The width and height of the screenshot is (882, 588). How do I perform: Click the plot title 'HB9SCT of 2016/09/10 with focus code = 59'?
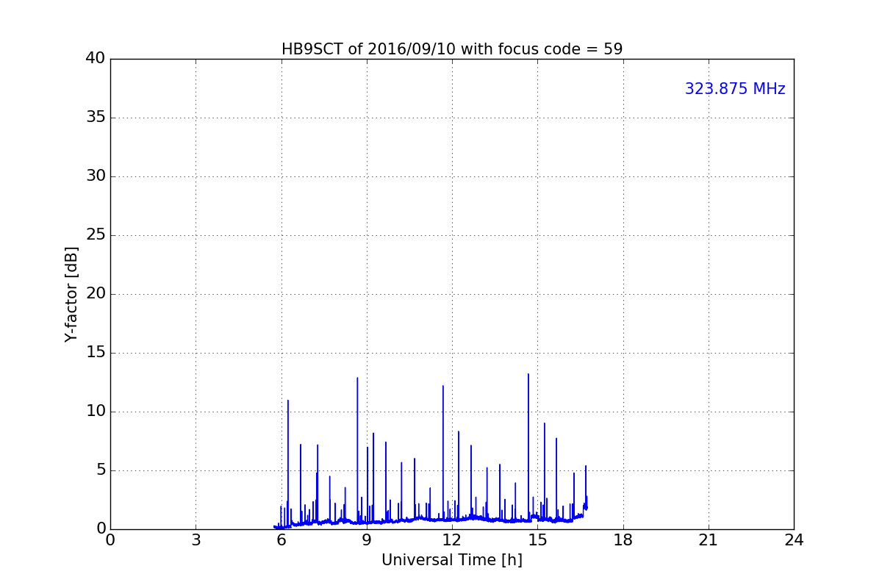pyautogui.click(x=452, y=49)
